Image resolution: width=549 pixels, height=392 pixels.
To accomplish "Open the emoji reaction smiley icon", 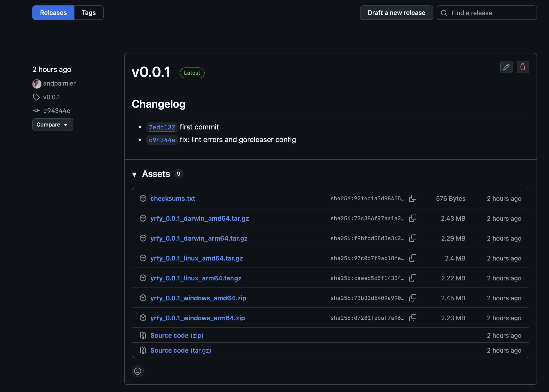I will (x=138, y=371).
